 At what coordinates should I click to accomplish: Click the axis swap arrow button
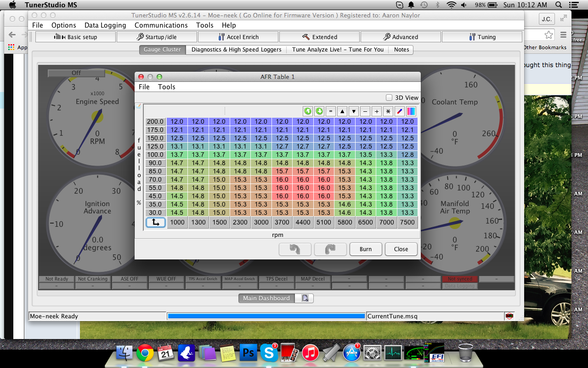tap(156, 222)
